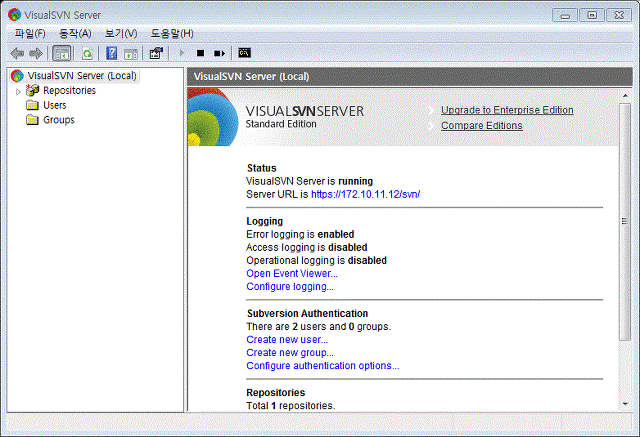Click 'Operational logging is disabled' text

click(316, 260)
